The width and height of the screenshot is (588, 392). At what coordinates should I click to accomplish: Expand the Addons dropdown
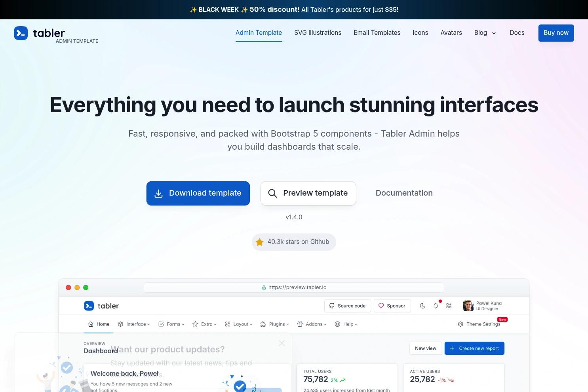(x=312, y=324)
